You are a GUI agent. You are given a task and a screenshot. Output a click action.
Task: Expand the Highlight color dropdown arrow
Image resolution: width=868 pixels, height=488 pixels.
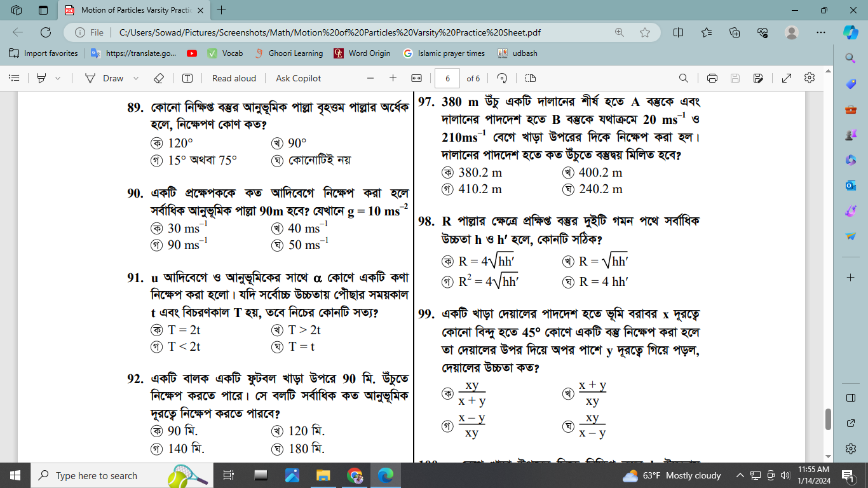coord(58,78)
